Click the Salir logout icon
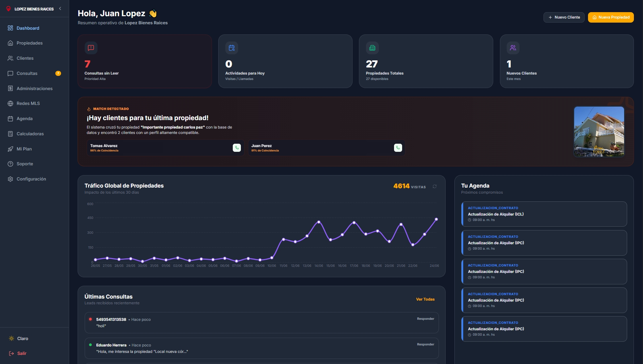The width and height of the screenshot is (643, 364). [x=11, y=354]
